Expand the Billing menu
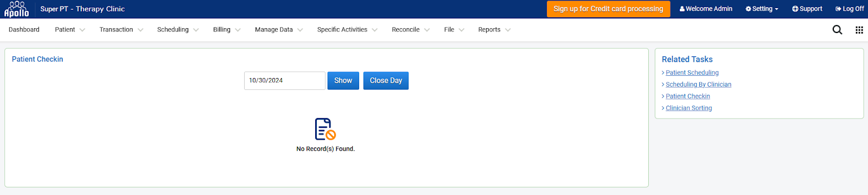Image resolution: width=868 pixels, height=195 pixels. point(227,30)
